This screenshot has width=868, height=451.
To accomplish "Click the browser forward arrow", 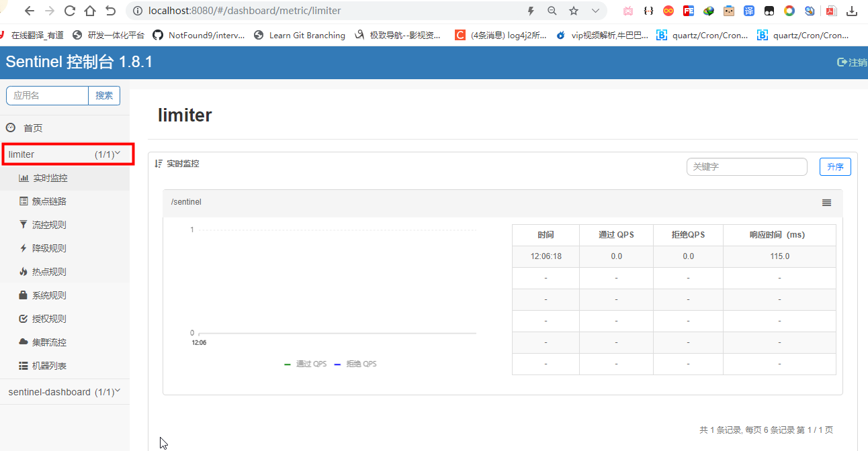I will (50, 11).
